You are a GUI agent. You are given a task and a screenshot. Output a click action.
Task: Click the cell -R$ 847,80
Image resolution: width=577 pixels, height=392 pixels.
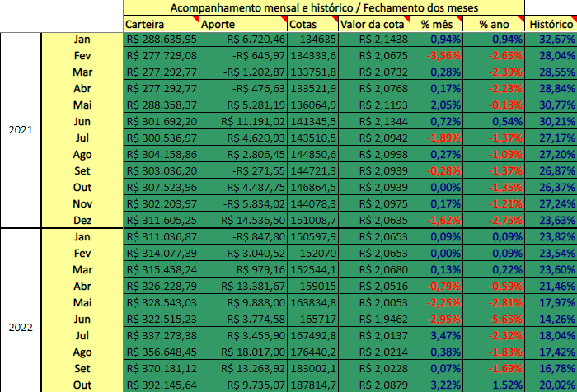click(243, 237)
